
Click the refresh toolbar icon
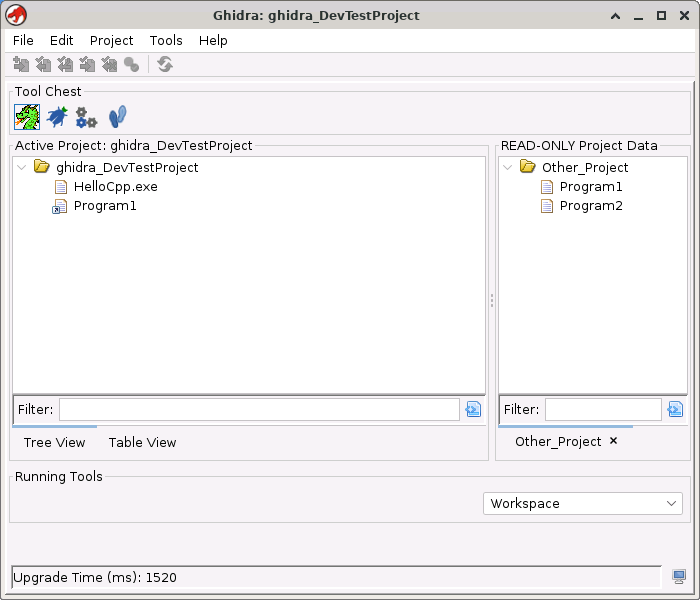tap(165, 65)
